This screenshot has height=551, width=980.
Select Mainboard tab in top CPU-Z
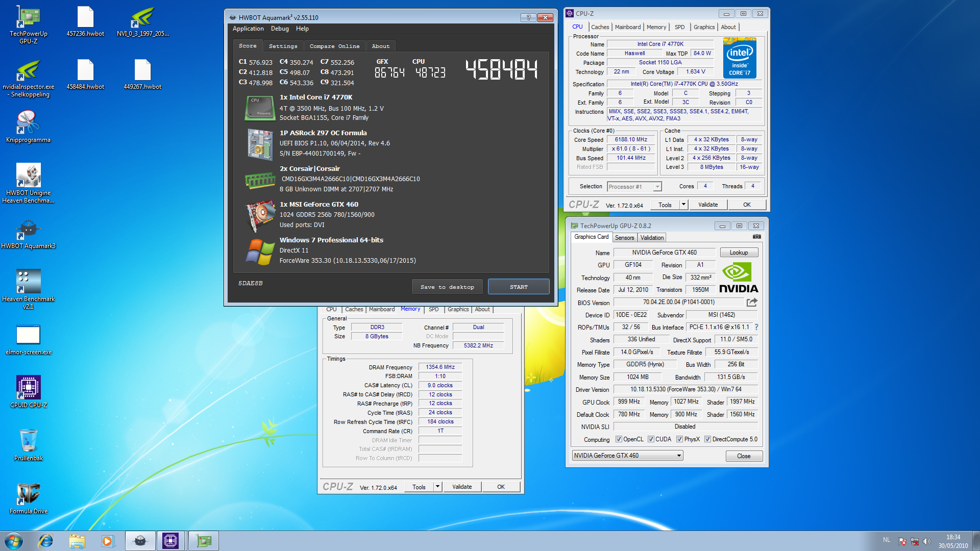click(627, 27)
